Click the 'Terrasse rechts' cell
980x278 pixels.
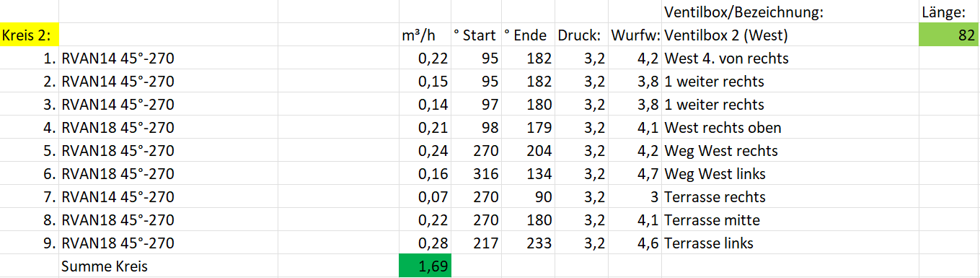[x=790, y=196]
